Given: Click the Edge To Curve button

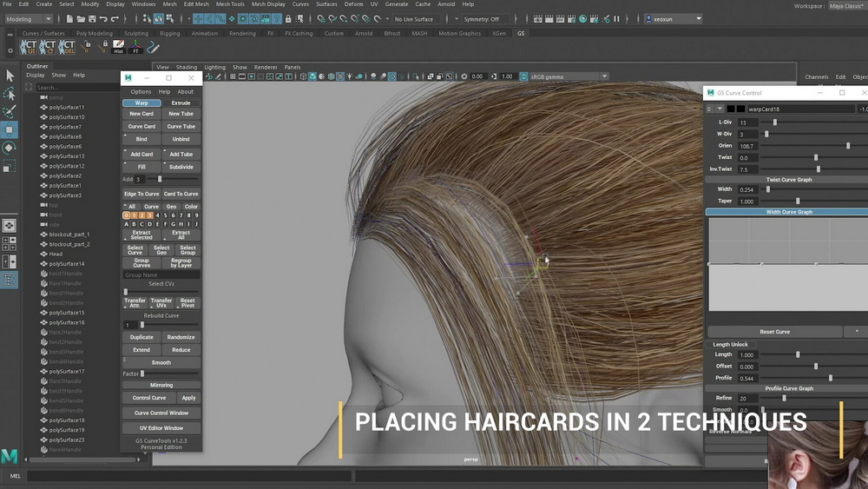Looking at the screenshot, I should (141, 194).
